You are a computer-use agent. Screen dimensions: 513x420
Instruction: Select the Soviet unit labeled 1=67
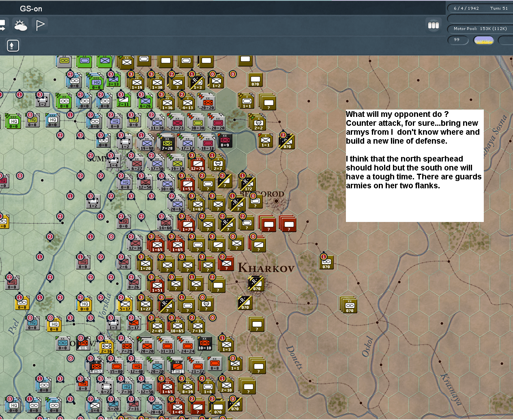(x=198, y=204)
